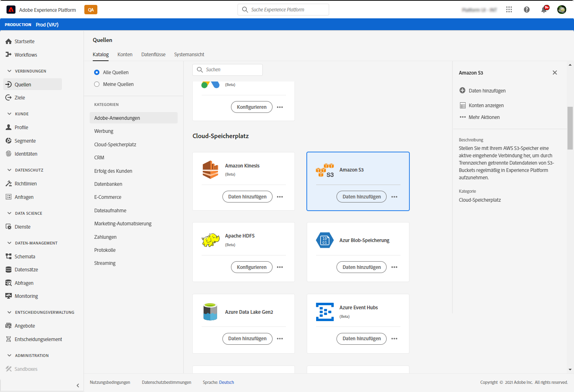The width and height of the screenshot is (574, 392).
Task: Click Daten hinzufügen on Azure Data Lake Gen2
Action: coord(247,339)
